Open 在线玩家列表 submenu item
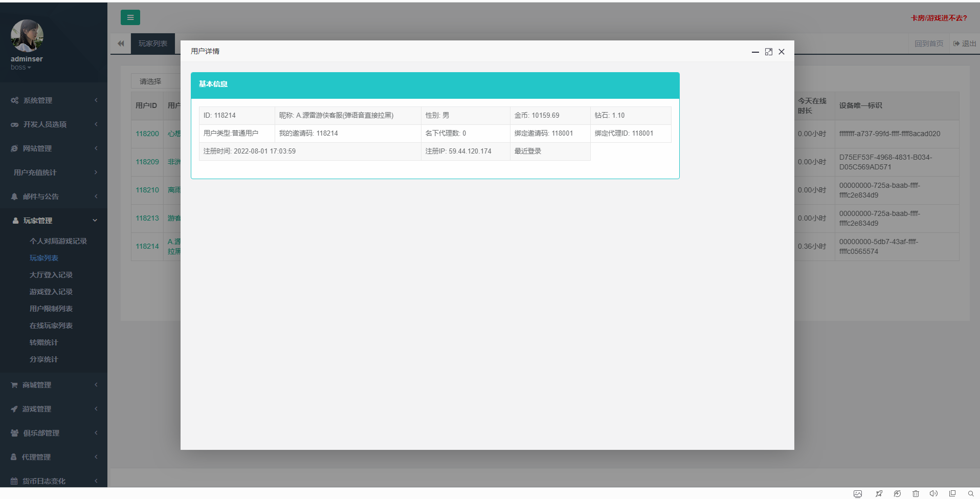 click(x=51, y=326)
